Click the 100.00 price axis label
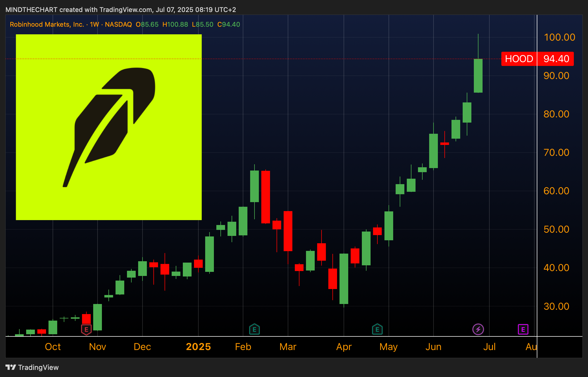 click(x=559, y=37)
